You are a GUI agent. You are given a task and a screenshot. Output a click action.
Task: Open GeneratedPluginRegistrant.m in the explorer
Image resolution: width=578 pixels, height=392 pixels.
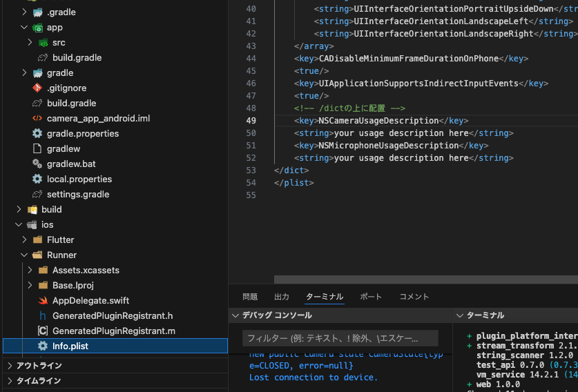click(113, 331)
